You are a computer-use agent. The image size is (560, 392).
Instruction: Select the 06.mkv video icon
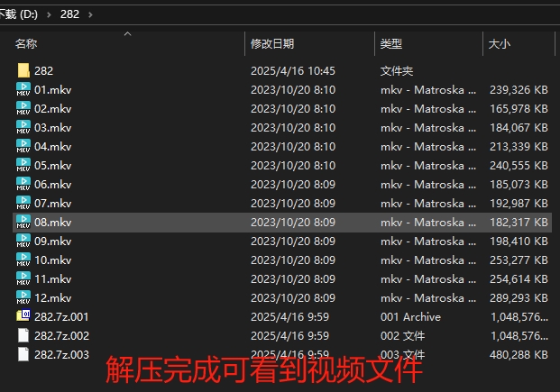point(23,184)
